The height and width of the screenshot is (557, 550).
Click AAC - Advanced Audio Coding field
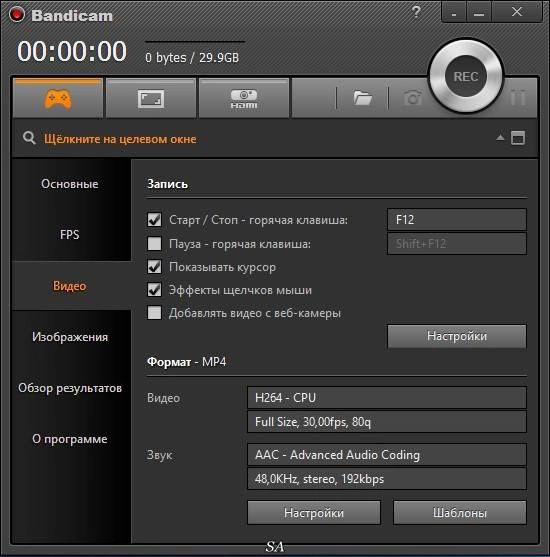(x=387, y=455)
